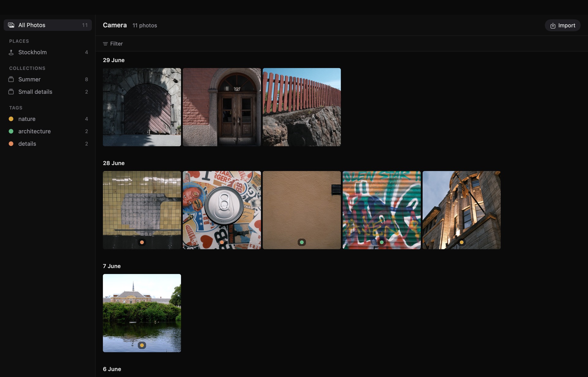Click the green tag badge on tan wall photo
Viewport: 588px width, 377px height.
coord(302,242)
